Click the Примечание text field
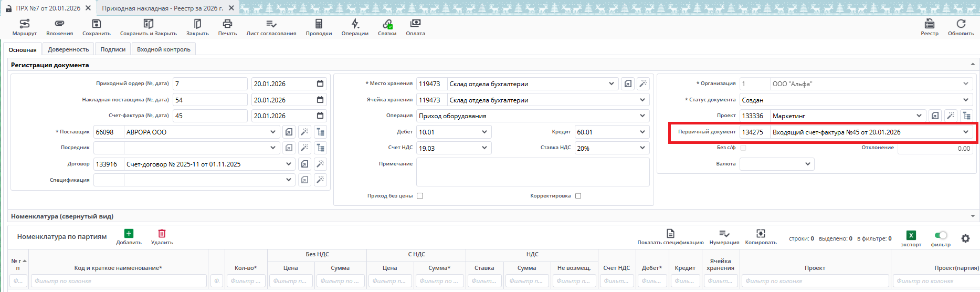The width and height of the screenshot is (980, 292). coord(532,172)
